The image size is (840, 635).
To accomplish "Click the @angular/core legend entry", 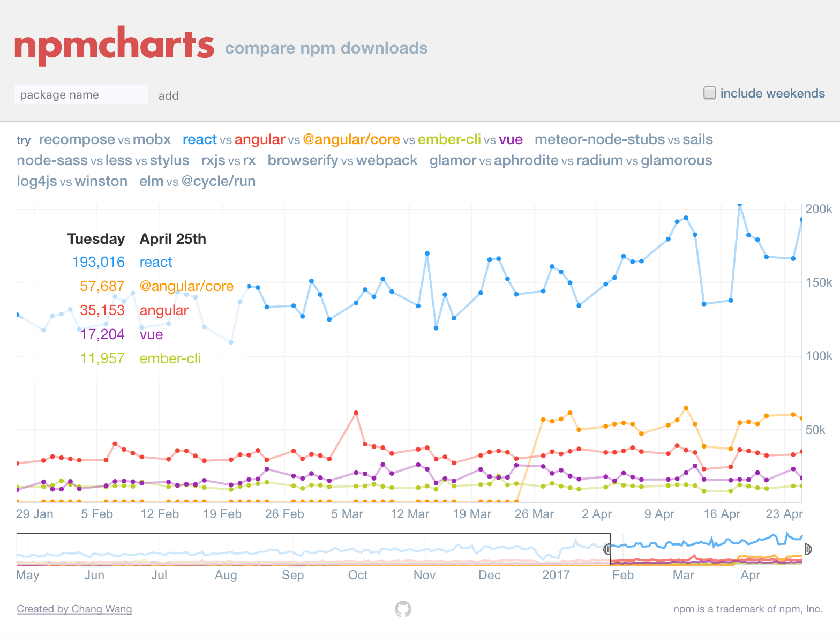I will [186, 286].
